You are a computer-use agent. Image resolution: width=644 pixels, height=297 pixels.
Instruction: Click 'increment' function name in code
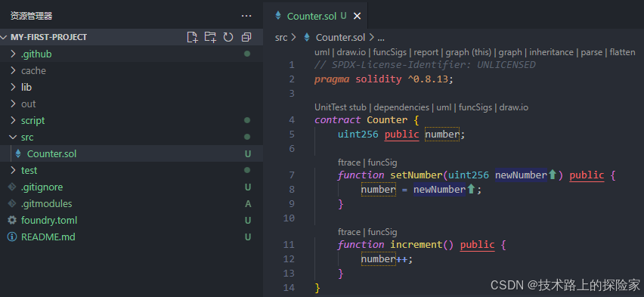pos(416,244)
